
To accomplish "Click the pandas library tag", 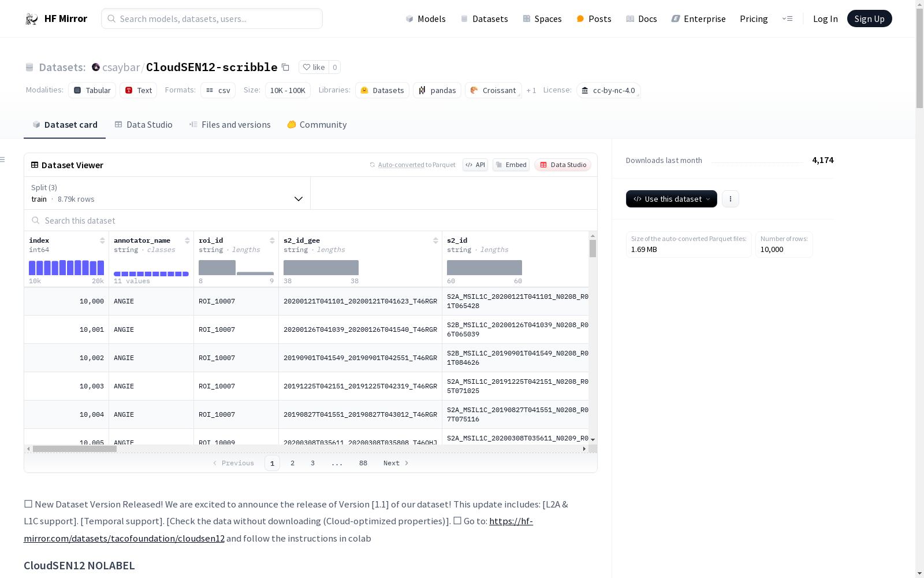I will point(437,90).
